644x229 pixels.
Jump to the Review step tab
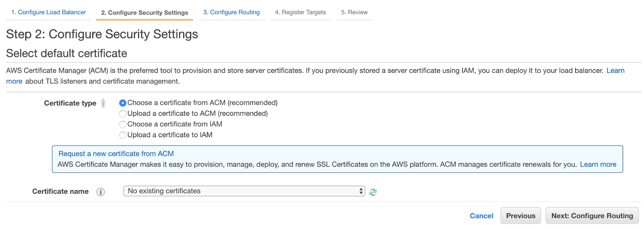354,12
